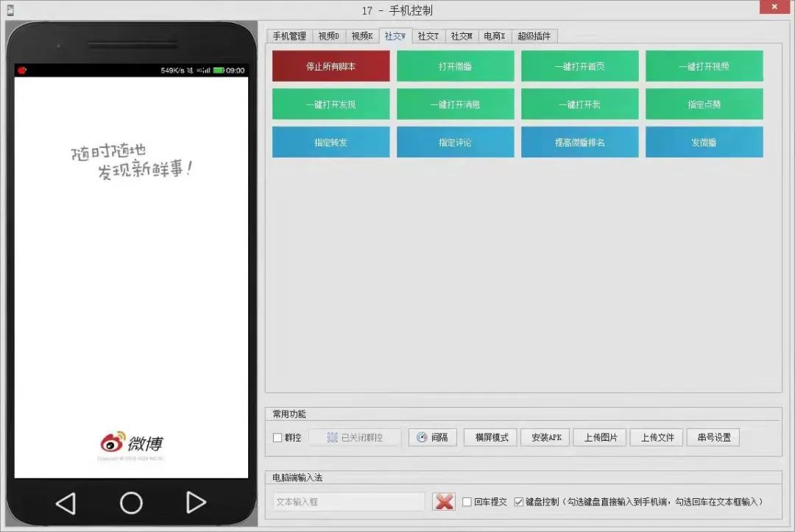Click the 打开微播 button

pos(456,66)
